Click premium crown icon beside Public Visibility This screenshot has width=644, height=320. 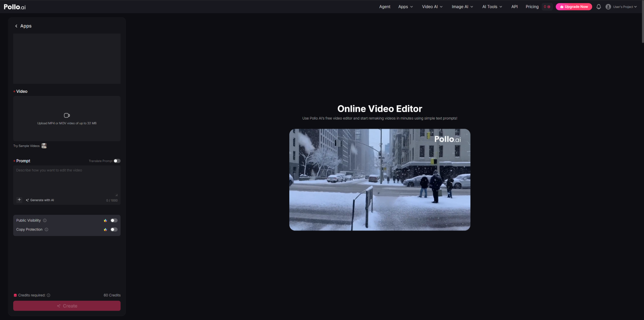click(x=105, y=220)
